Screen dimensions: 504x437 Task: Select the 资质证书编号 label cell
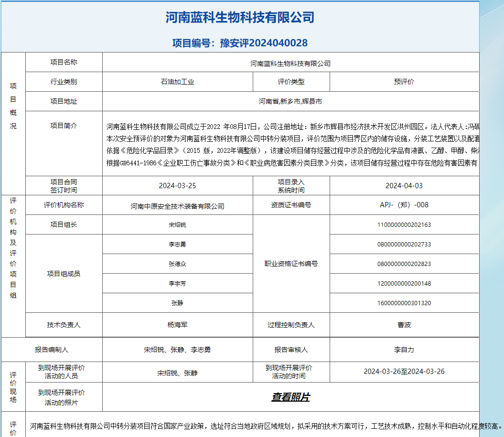click(x=291, y=205)
